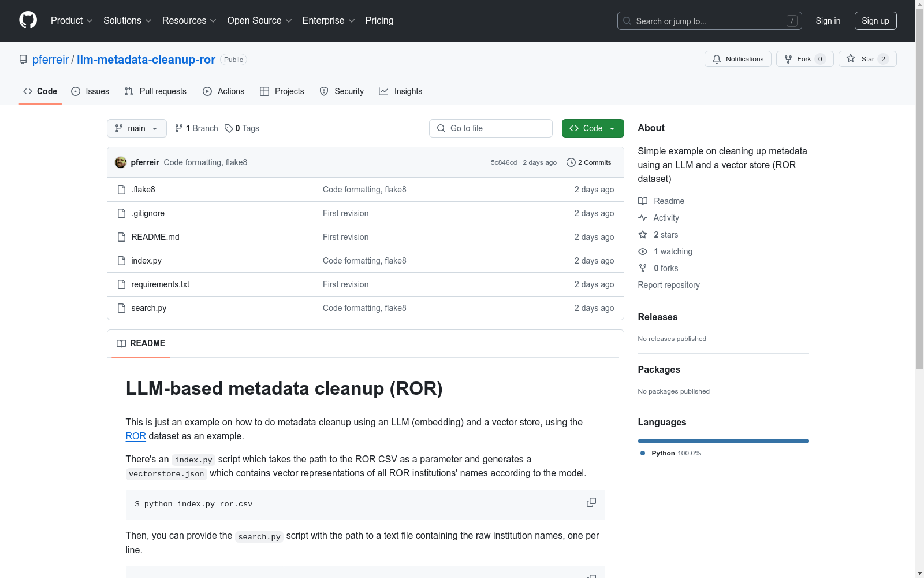Click the README.md file icon

pos(121,237)
